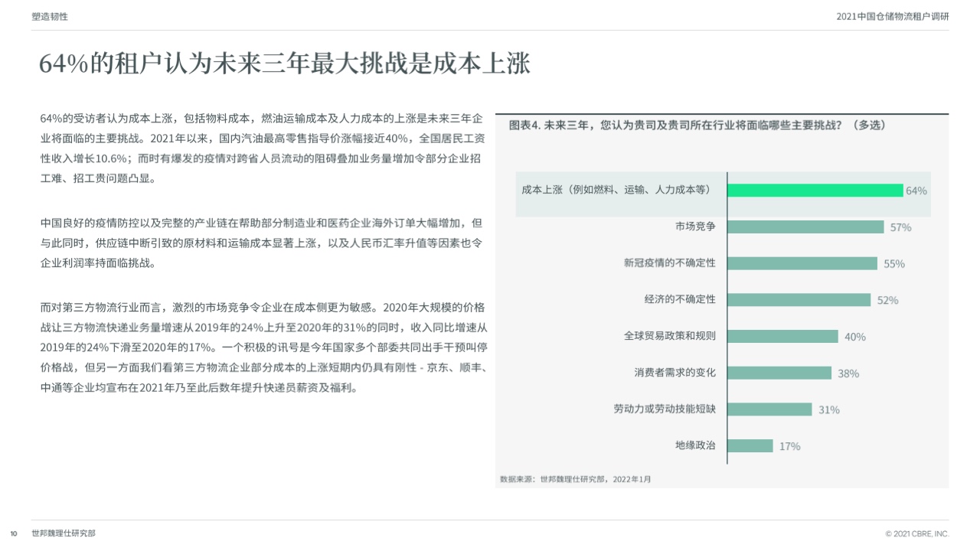980x551 pixels.
Task: Click the header '2021中国仓储物流租户调研'
Action: (x=893, y=16)
